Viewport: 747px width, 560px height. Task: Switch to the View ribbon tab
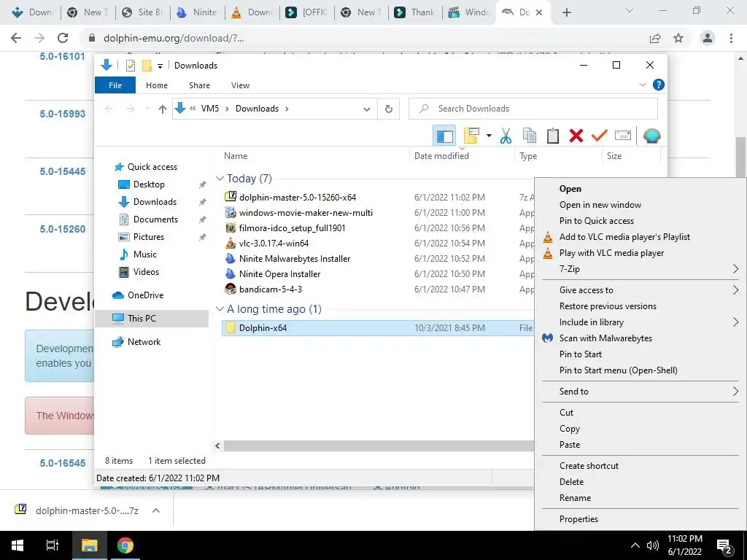(x=240, y=85)
